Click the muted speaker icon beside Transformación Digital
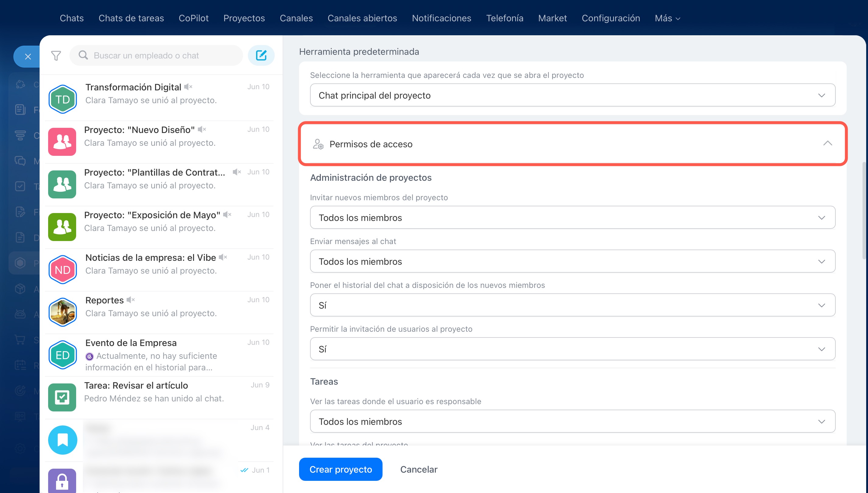868x493 pixels. 189,87
